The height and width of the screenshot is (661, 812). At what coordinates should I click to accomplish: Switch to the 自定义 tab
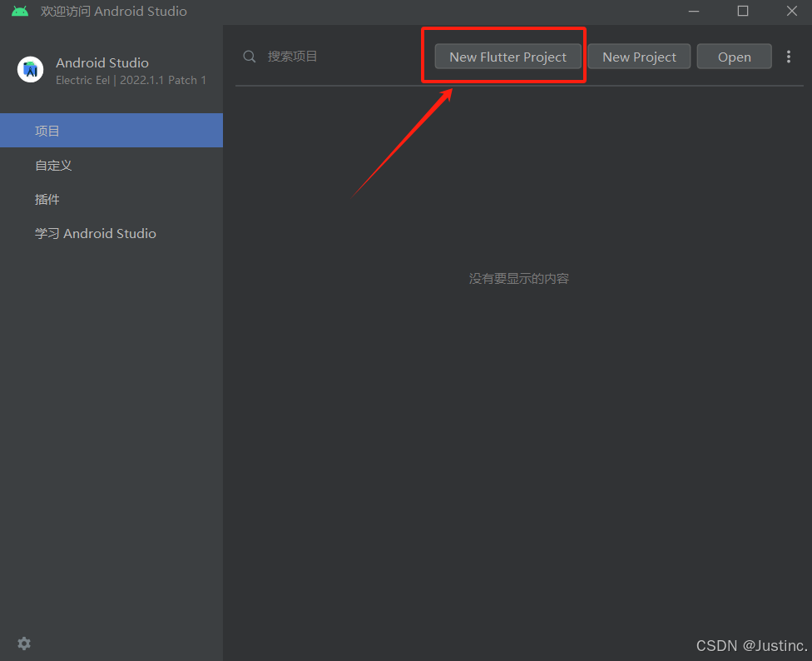tap(111, 165)
